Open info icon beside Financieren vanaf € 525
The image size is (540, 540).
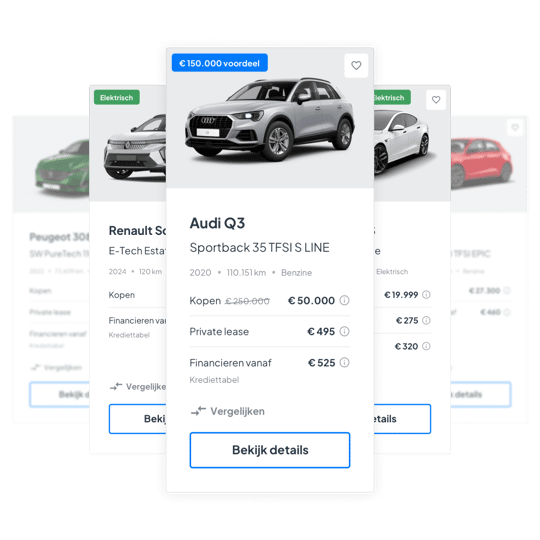pos(344,362)
